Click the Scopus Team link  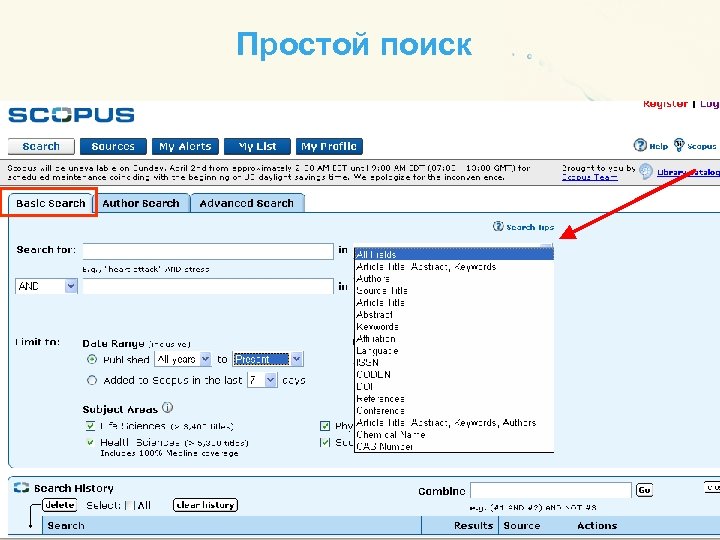pos(590,177)
